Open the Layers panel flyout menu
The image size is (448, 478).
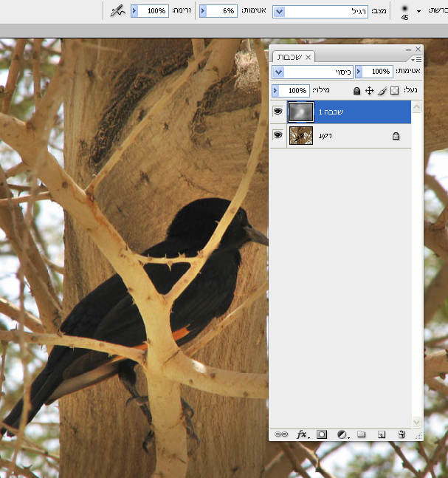click(416, 59)
